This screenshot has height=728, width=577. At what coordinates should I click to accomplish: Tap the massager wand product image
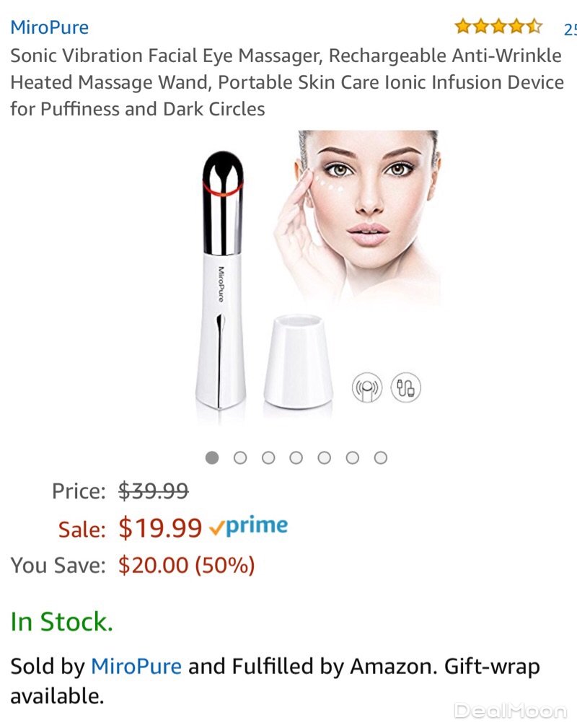pos(222,281)
